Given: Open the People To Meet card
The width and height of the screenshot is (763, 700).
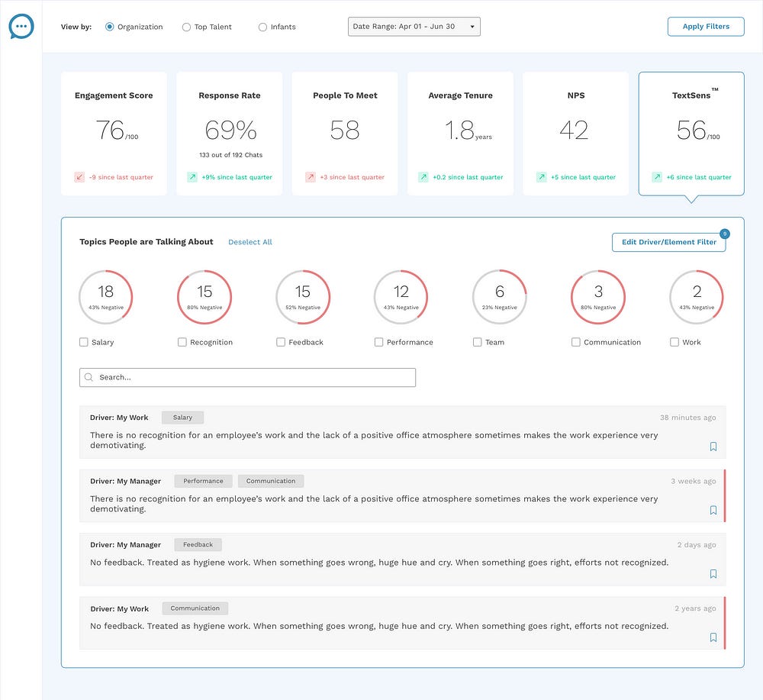Looking at the screenshot, I should click(x=345, y=134).
